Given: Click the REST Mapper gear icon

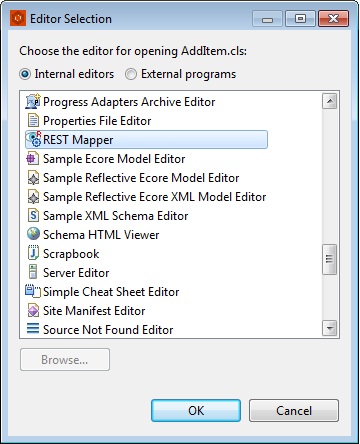Looking at the screenshot, I should point(33,139).
